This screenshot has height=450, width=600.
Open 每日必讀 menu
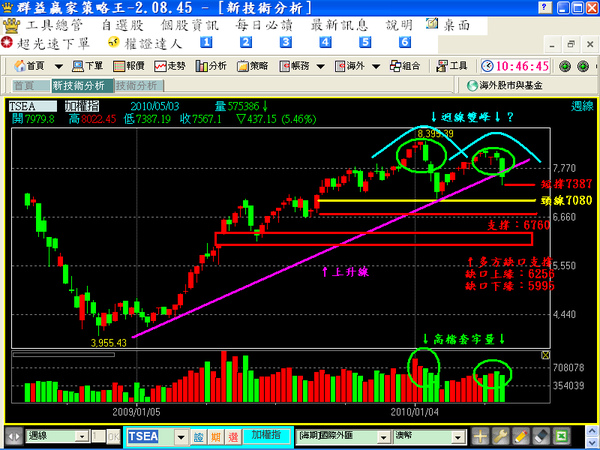click(x=264, y=26)
